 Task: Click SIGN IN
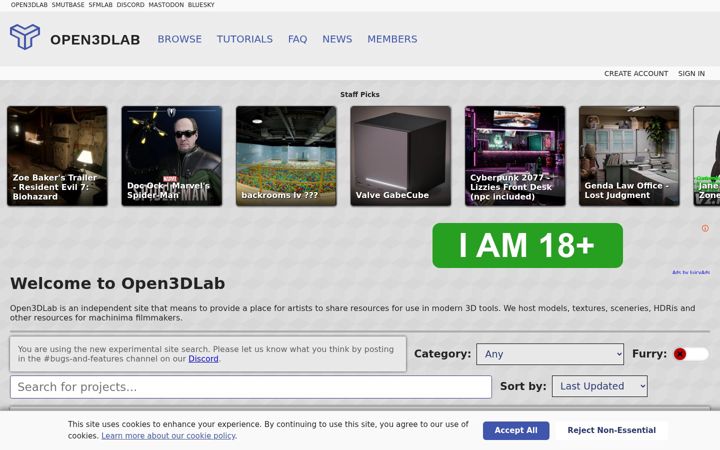(x=691, y=73)
